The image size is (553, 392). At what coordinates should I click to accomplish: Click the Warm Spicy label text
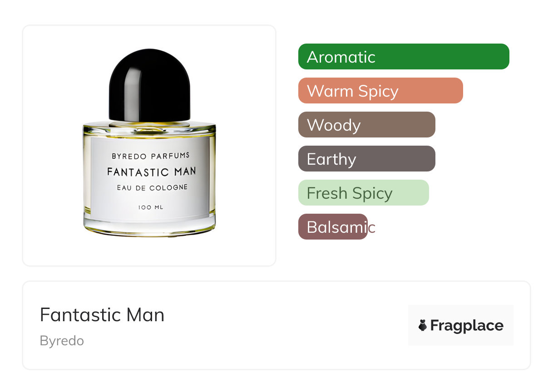[x=353, y=91]
